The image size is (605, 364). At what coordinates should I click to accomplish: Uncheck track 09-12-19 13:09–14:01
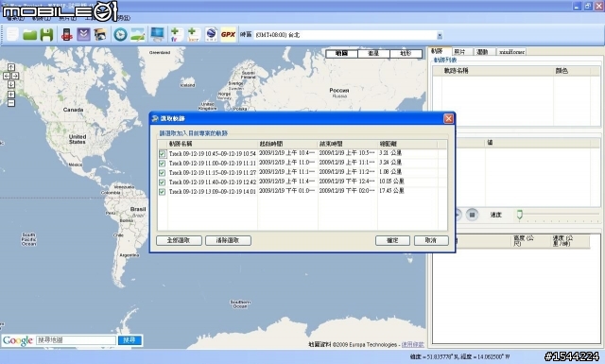(x=162, y=192)
